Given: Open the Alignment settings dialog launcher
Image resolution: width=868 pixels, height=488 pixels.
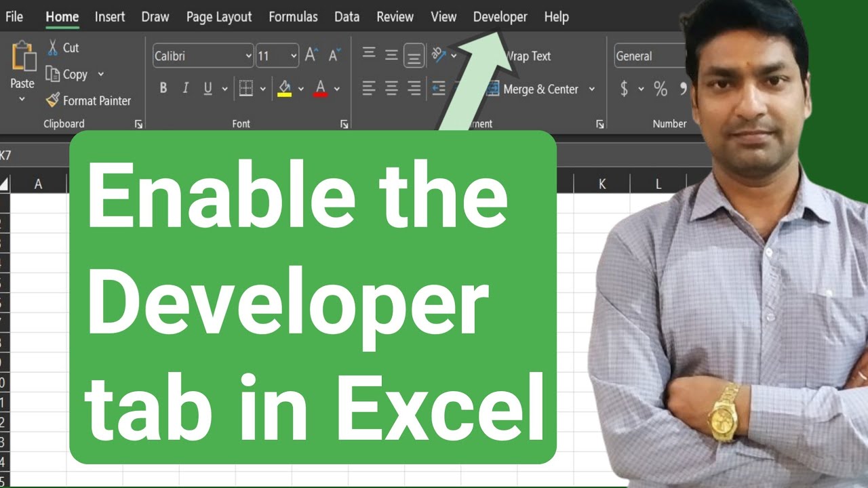Looking at the screenshot, I should pyautogui.click(x=599, y=124).
